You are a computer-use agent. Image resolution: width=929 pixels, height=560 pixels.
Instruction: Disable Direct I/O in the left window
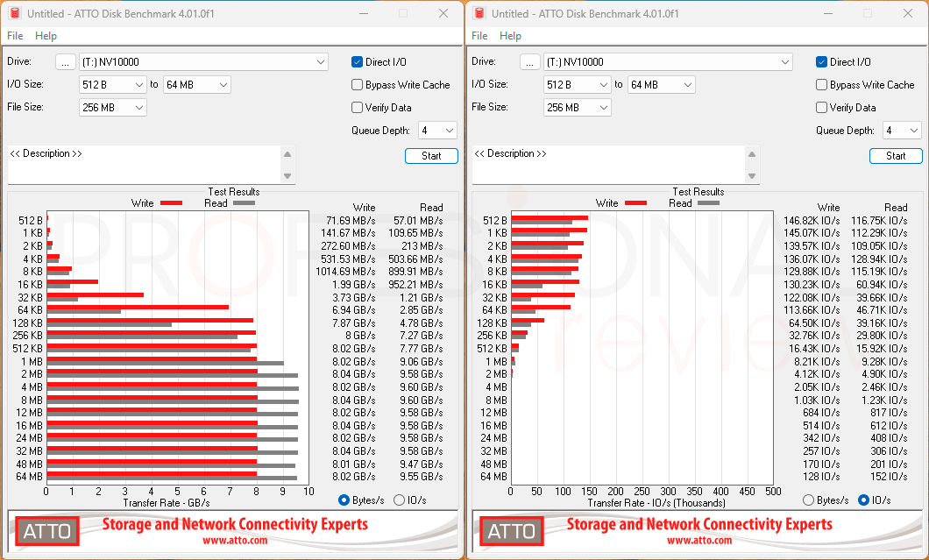pyautogui.click(x=357, y=61)
